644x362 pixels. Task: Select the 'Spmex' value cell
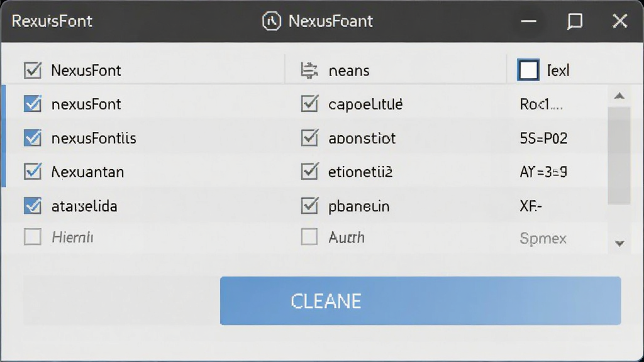(543, 238)
